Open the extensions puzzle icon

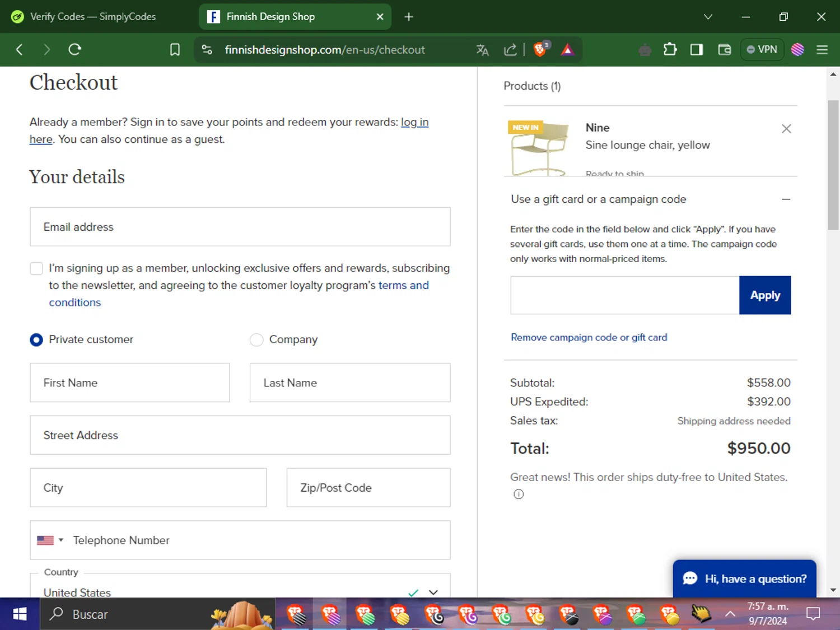click(x=670, y=50)
